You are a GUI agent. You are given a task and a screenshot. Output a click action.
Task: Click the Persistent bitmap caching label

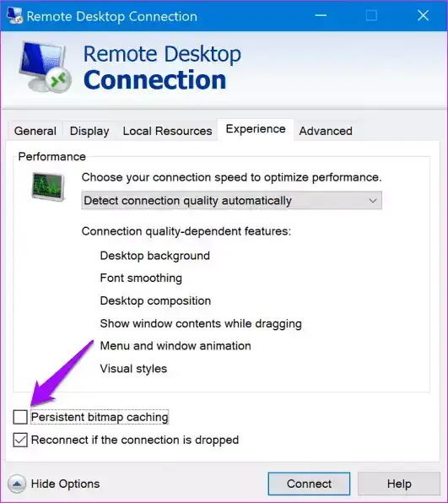point(100,417)
